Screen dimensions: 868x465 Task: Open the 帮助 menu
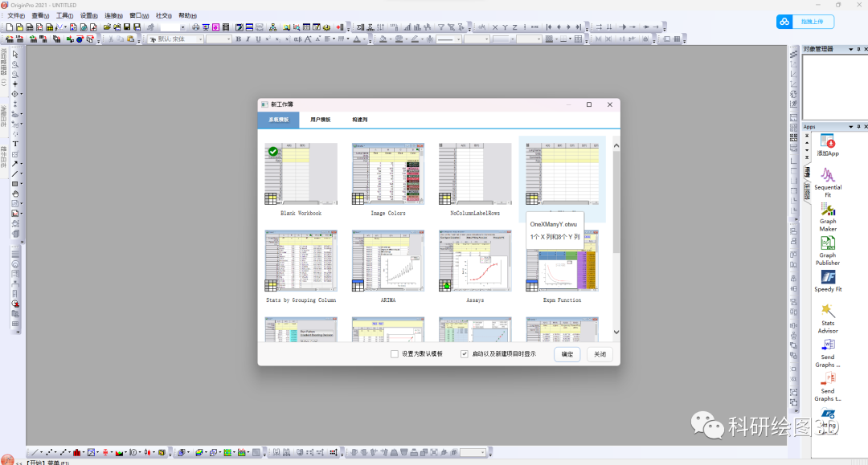pos(187,15)
